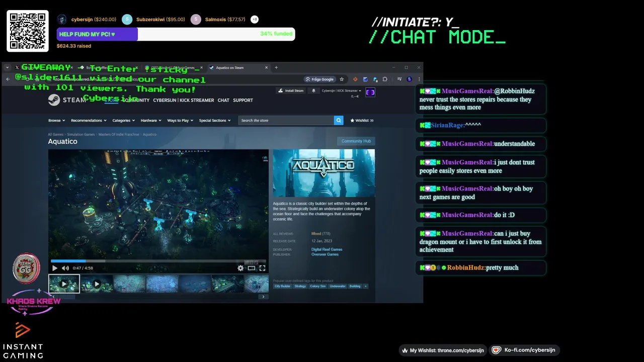Seek along the trailer progress bar
Image resolution: width=644 pixels, height=362 pixels.
pos(158,261)
